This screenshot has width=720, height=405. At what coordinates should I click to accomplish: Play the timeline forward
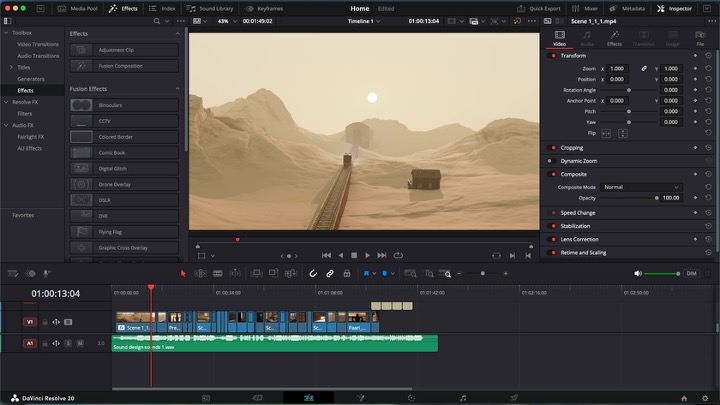[367, 255]
